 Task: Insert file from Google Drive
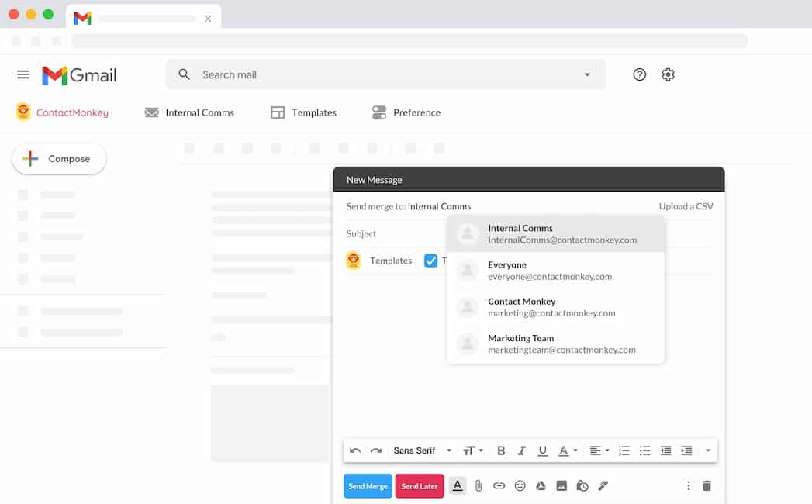point(541,485)
